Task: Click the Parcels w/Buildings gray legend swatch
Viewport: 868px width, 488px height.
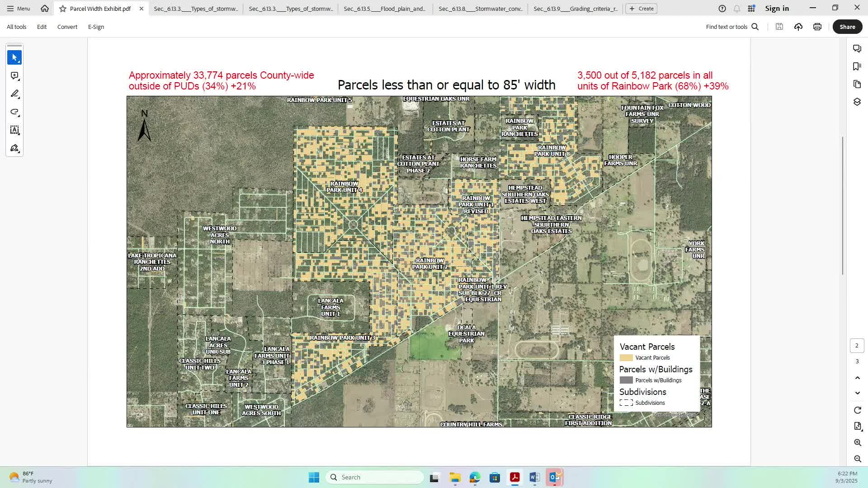Action: tap(626, 380)
